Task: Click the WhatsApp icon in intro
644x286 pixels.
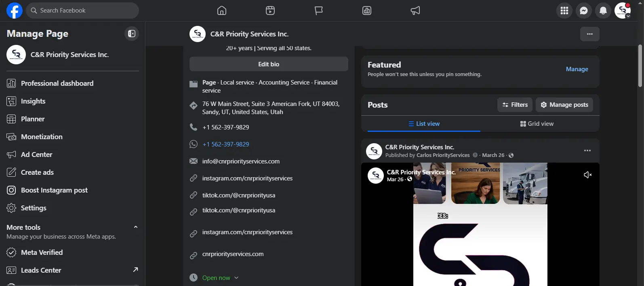Action: pos(194,144)
